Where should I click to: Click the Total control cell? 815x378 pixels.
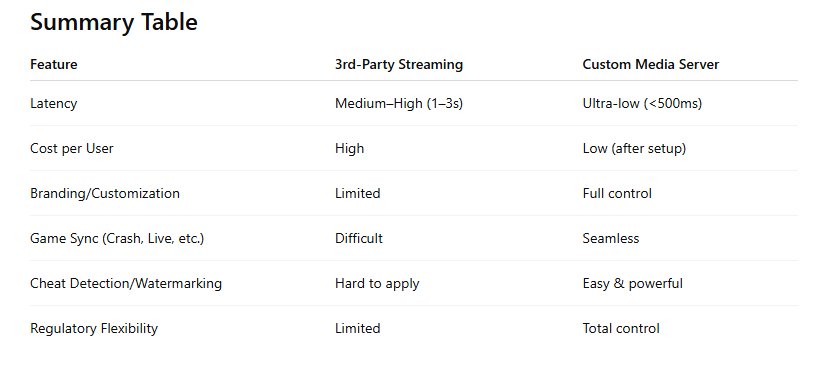pyautogui.click(x=621, y=329)
